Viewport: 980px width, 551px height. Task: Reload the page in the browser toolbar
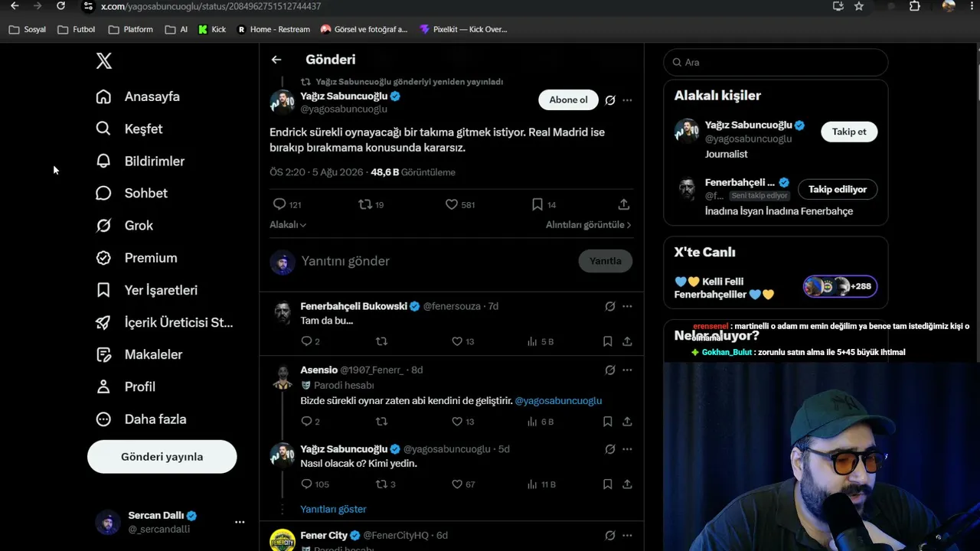tap(61, 6)
